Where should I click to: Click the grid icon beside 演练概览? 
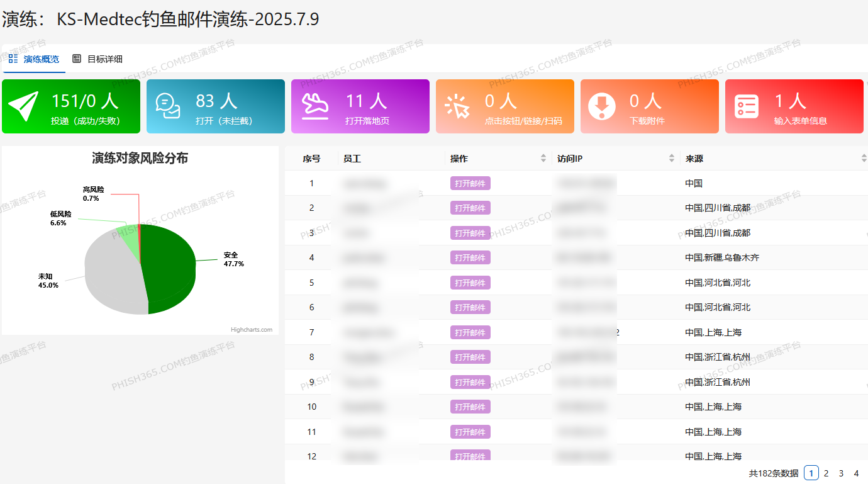[x=13, y=59]
